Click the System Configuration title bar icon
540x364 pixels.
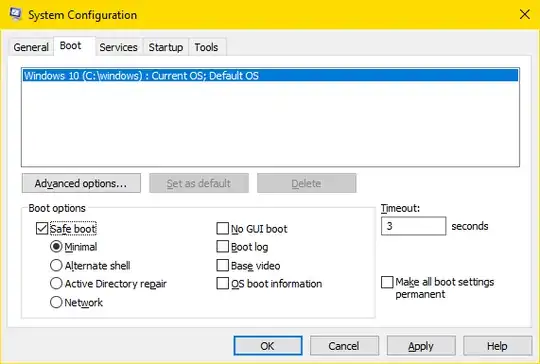(x=15, y=14)
